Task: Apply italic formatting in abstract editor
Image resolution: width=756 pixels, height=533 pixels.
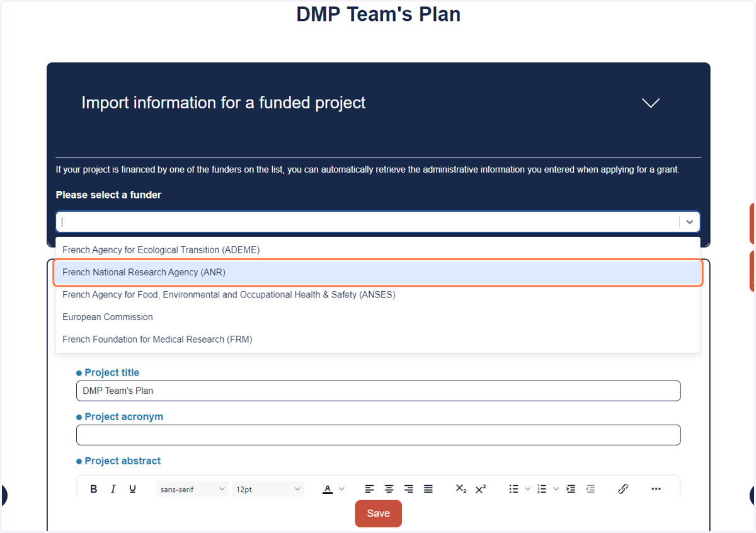Action: [113, 489]
